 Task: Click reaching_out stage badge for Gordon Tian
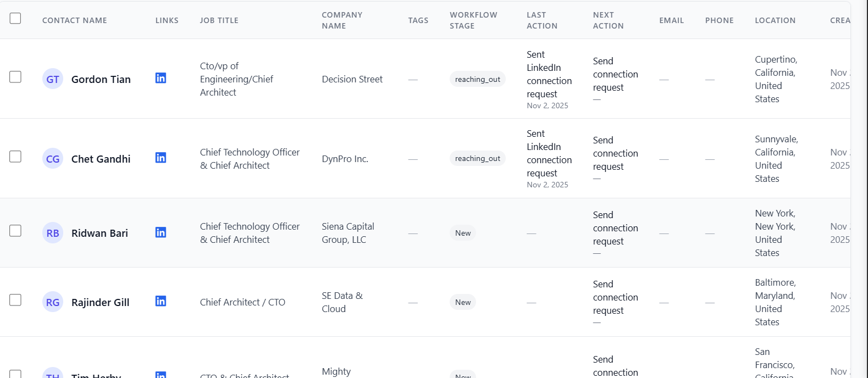478,79
